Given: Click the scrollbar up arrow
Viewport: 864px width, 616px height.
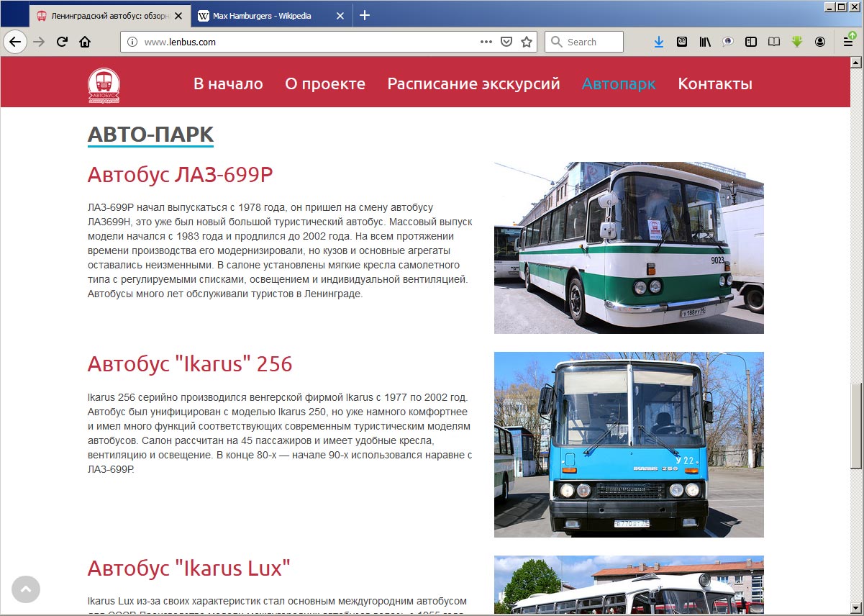Looking at the screenshot, I should click(857, 63).
